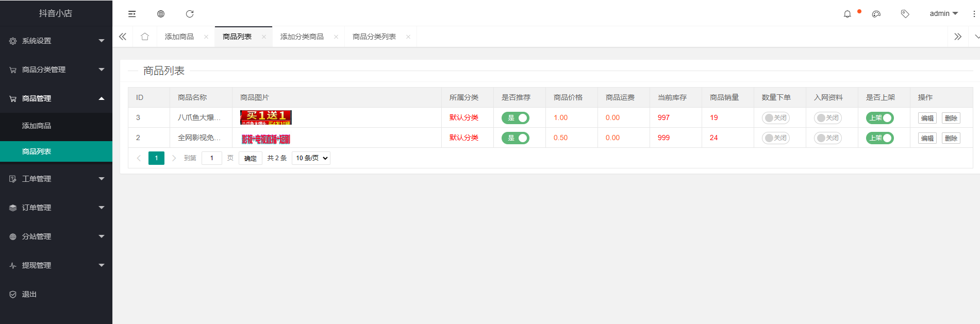This screenshot has width=980, height=324.
Task: Select 添加商品 in the sidebar
Action: coord(37,126)
